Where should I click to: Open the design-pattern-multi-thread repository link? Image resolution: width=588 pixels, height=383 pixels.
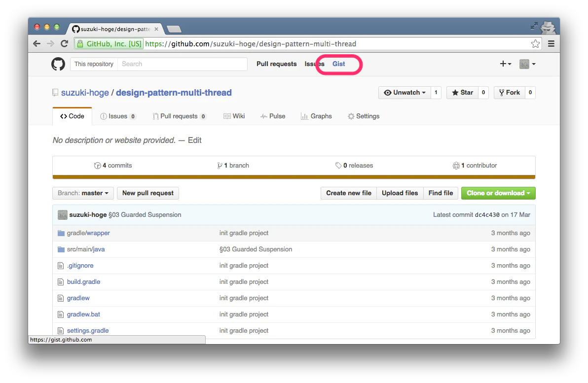point(174,93)
